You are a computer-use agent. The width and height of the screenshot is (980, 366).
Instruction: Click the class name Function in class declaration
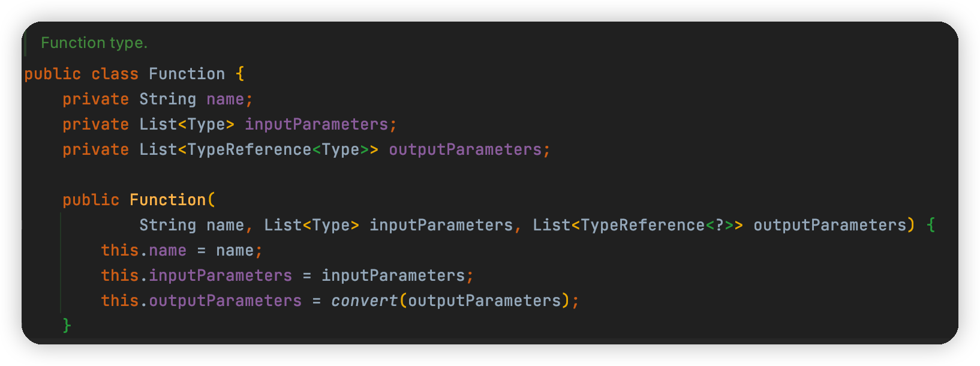pos(187,74)
